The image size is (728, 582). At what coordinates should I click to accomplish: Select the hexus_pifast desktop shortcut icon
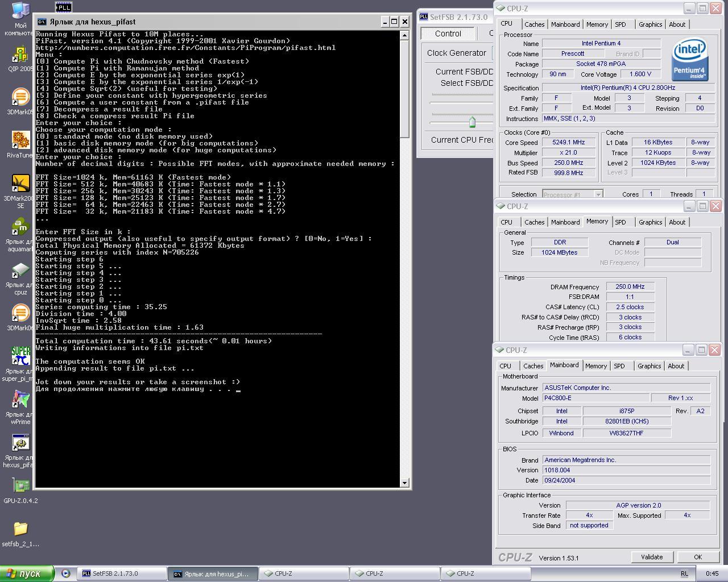pos(20,451)
